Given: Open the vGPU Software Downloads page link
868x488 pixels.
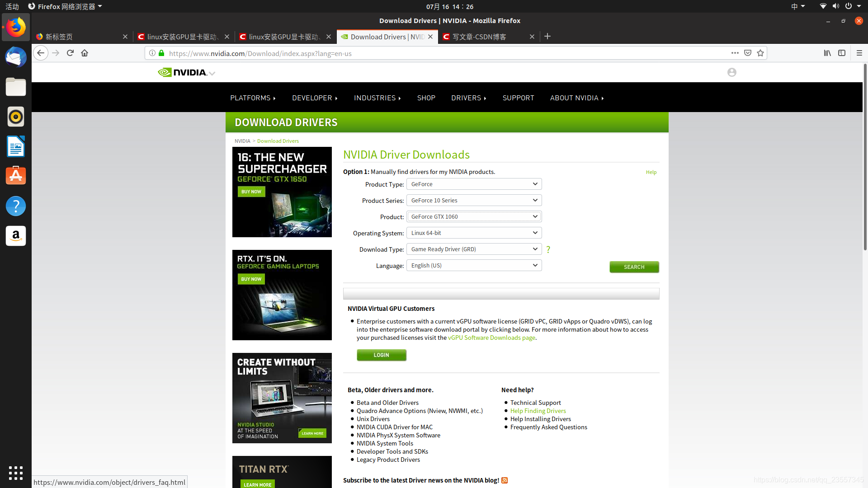Looking at the screenshot, I should coord(491,338).
